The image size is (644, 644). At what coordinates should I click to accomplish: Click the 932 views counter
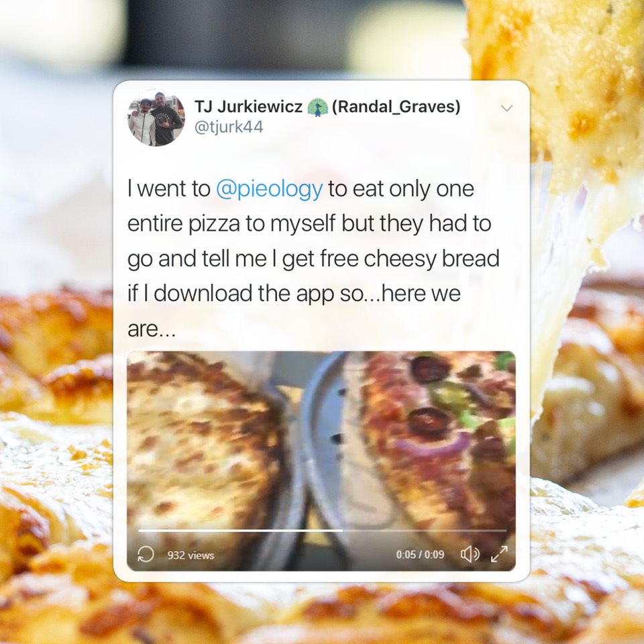tap(191, 555)
